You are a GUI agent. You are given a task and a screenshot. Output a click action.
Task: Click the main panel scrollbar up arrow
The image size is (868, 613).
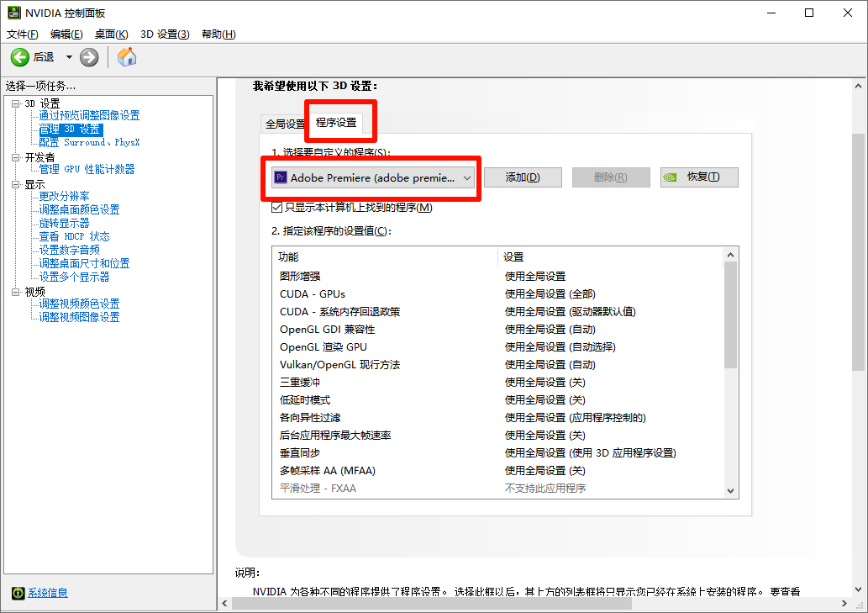point(858,86)
